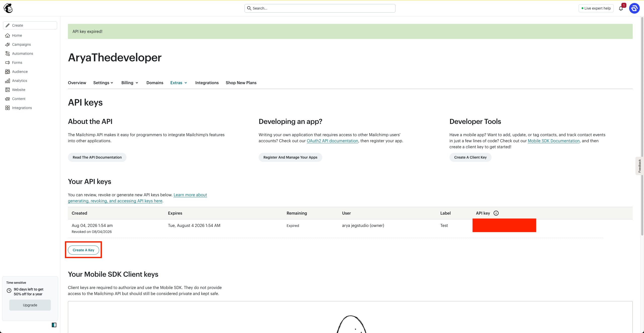The image size is (644, 333).
Task: Click the Forms icon in sidebar
Action: click(8, 63)
